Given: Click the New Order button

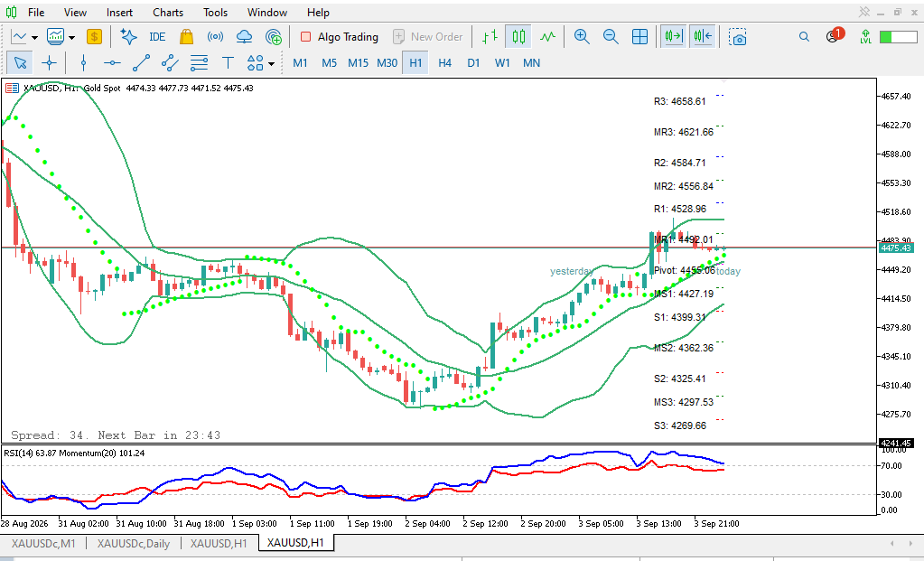Looking at the screenshot, I should pyautogui.click(x=428, y=36).
